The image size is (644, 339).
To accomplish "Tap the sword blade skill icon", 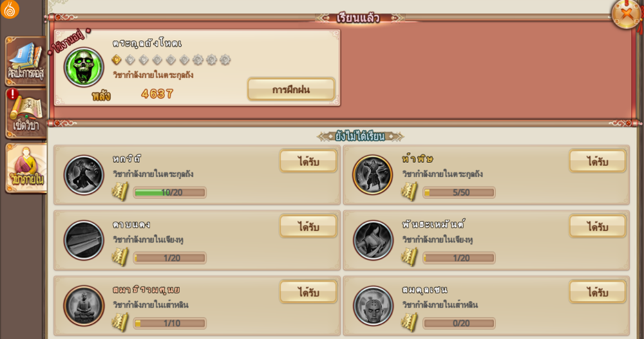I will tap(84, 241).
